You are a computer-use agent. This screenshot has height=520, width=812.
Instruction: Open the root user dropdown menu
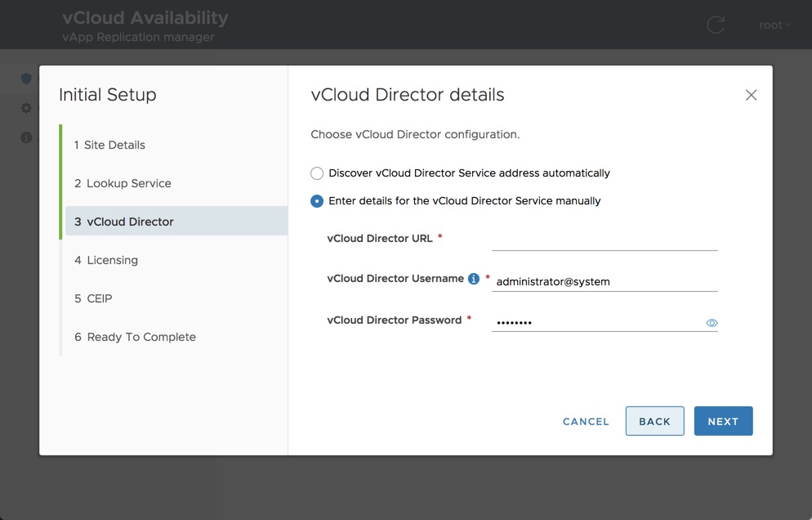coord(774,25)
